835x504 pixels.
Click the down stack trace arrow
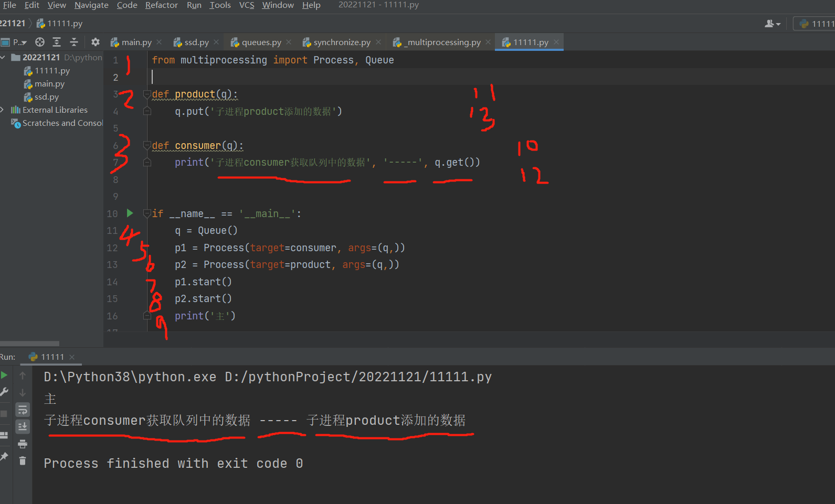pos(23,392)
